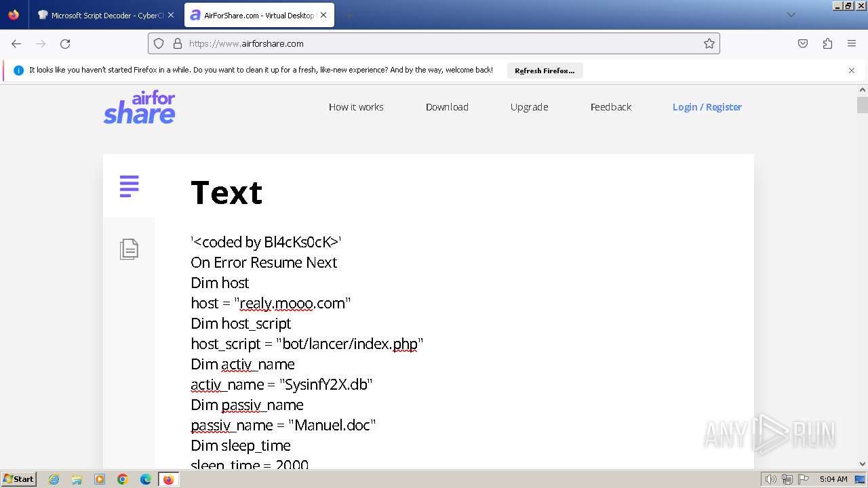
Task: Click the info icon in notification bar
Action: click(x=18, y=70)
